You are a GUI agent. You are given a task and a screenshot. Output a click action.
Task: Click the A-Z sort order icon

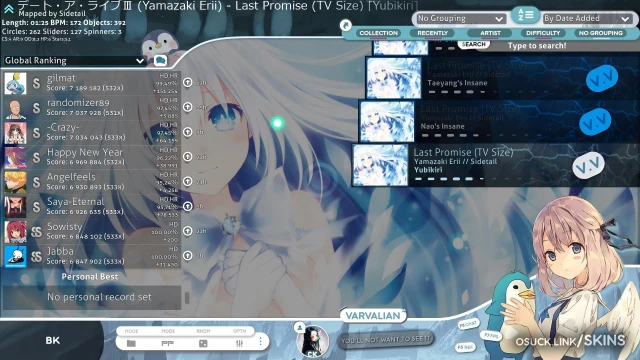pyautogui.click(x=524, y=15)
